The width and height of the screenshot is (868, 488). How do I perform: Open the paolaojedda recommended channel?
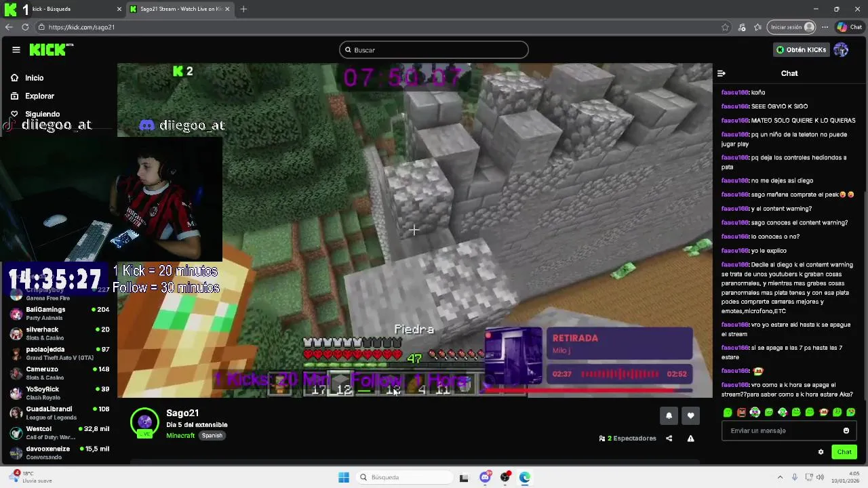[x=59, y=353]
